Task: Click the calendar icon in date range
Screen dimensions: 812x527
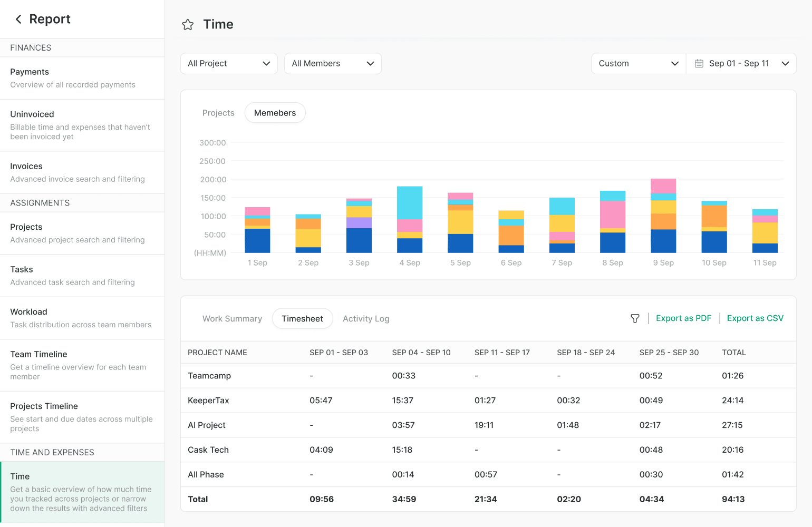Action: pyautogui.click(x=699, y=64)
